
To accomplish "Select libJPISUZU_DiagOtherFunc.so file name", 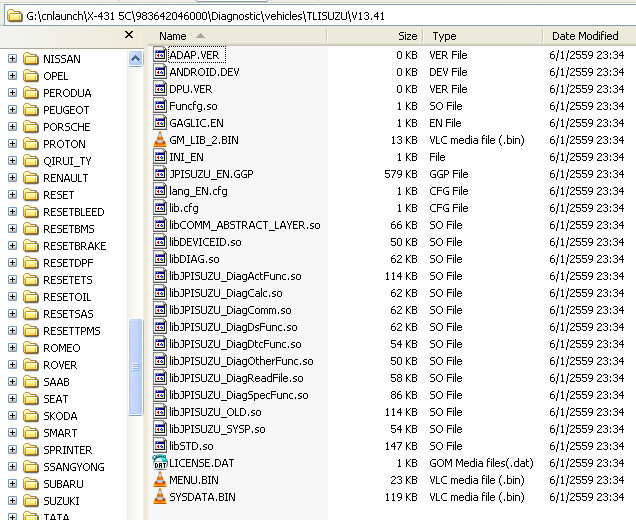I will click(x=241, y=361).
